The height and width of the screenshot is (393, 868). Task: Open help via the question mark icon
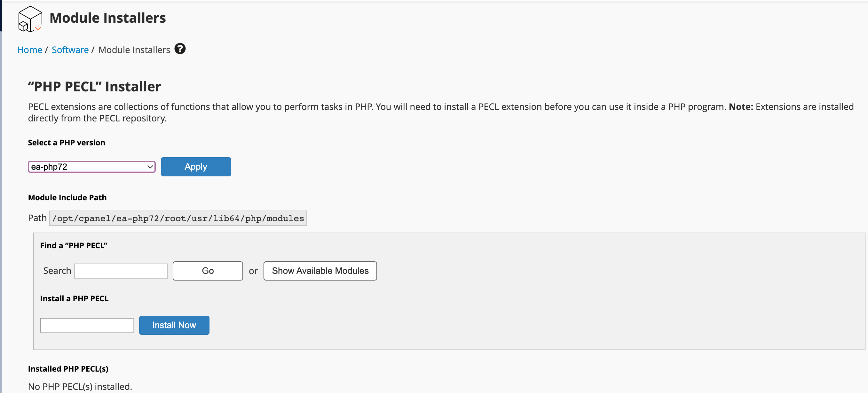tap(180, 49)
